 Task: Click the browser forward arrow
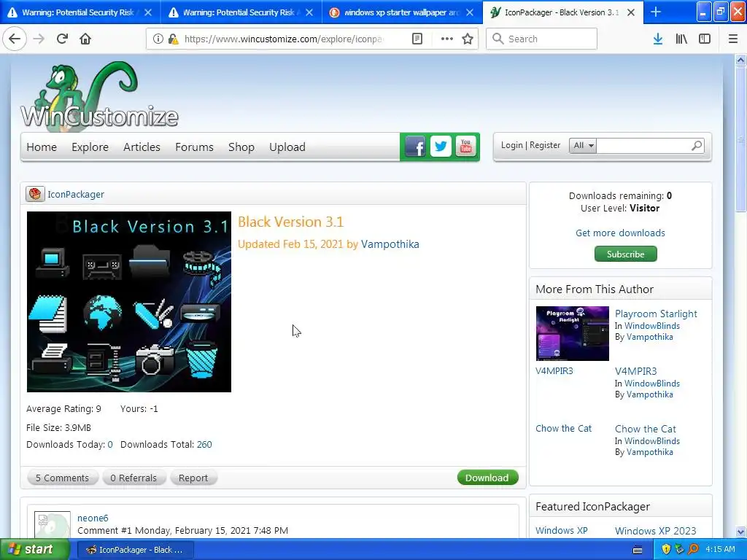click(39, 39)
